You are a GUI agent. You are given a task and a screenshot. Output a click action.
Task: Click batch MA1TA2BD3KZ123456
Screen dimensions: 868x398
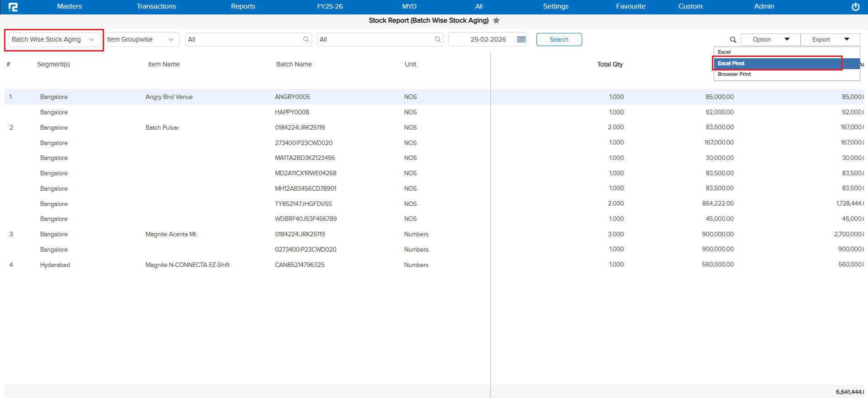305,158
